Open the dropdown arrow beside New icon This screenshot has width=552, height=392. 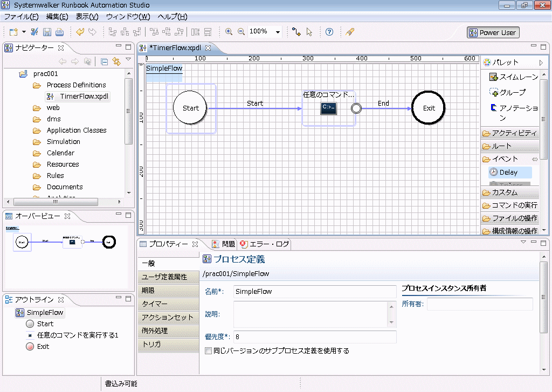click(x=24, y=32)
